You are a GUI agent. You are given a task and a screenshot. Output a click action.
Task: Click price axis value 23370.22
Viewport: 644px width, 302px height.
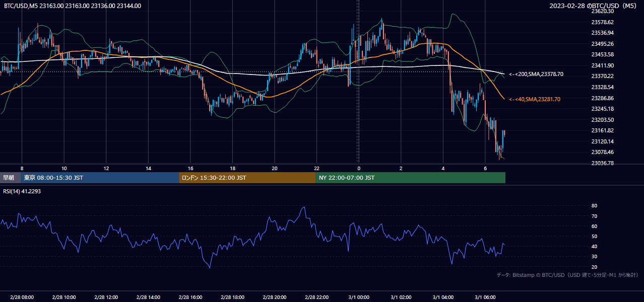(x=602, y=76)
